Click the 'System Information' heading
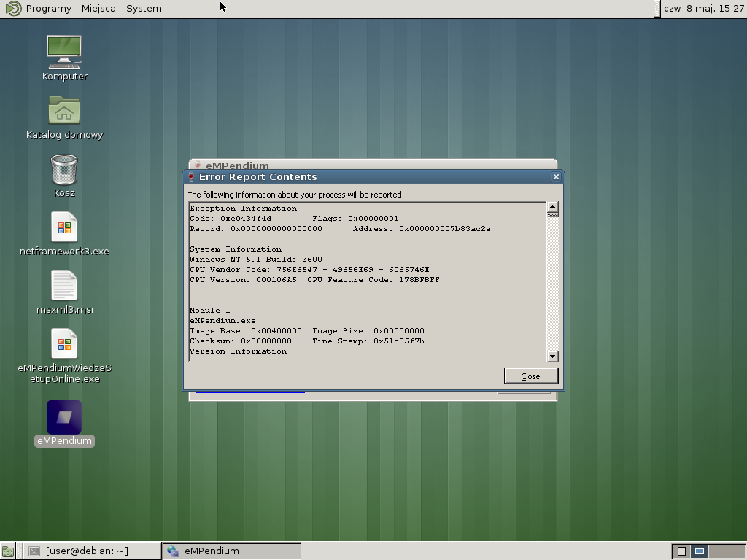Viewport: 747px width, 560px height. 236,249
